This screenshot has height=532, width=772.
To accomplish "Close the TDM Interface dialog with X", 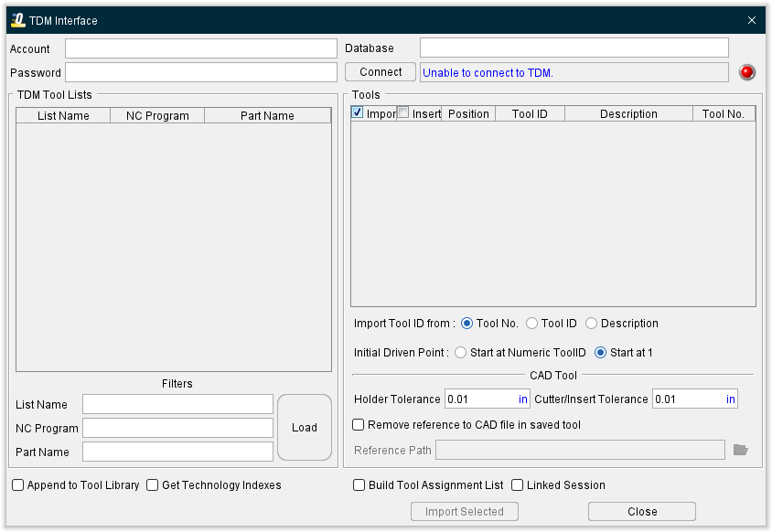I will pos(751,20).
